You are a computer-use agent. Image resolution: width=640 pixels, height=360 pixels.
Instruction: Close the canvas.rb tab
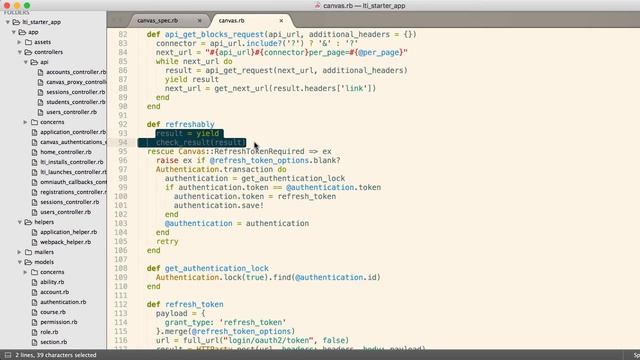(x=281, y=20)
